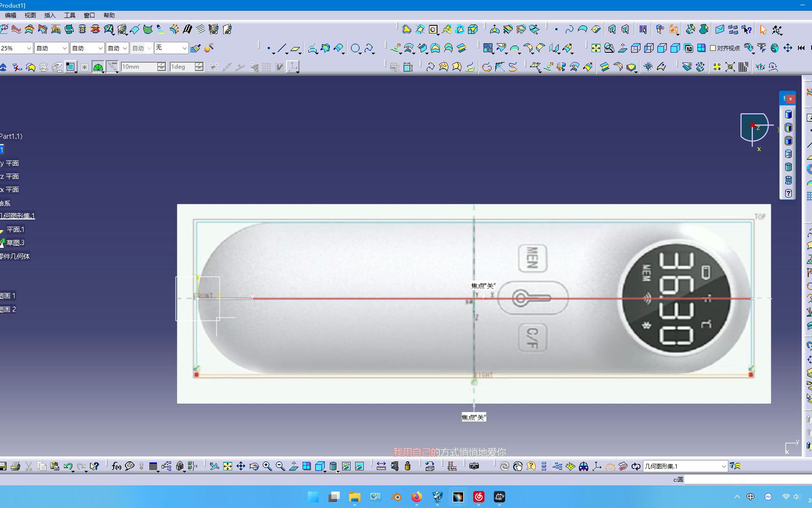Open Firefox from the taskbar
This screenshot has height=508, width=812.
pos(416,497)
